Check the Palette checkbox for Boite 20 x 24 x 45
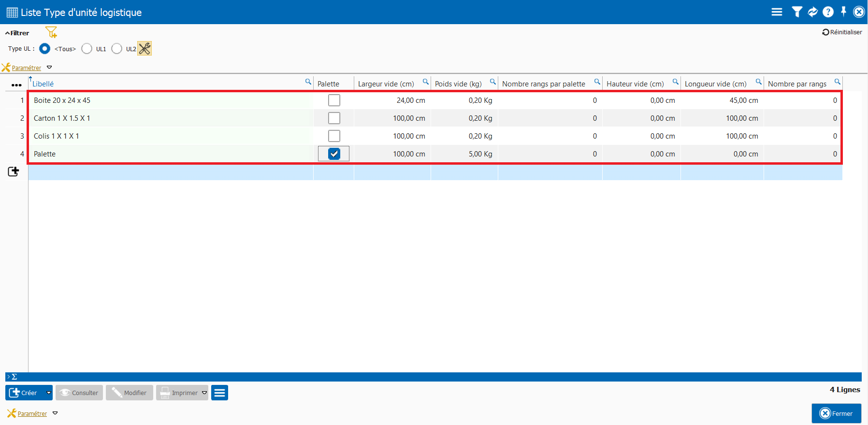 [x=334, y=100]
